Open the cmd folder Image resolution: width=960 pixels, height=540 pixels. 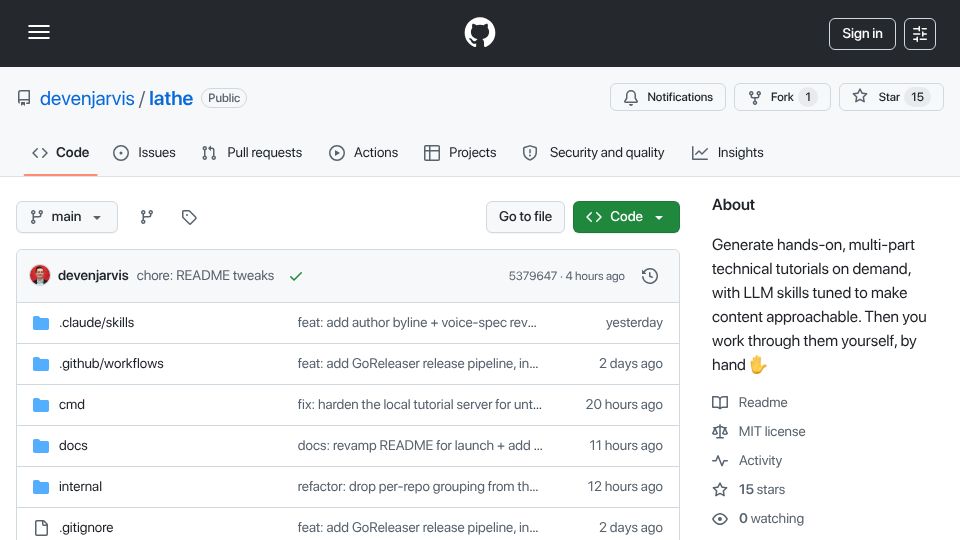(x=72, y=405)
